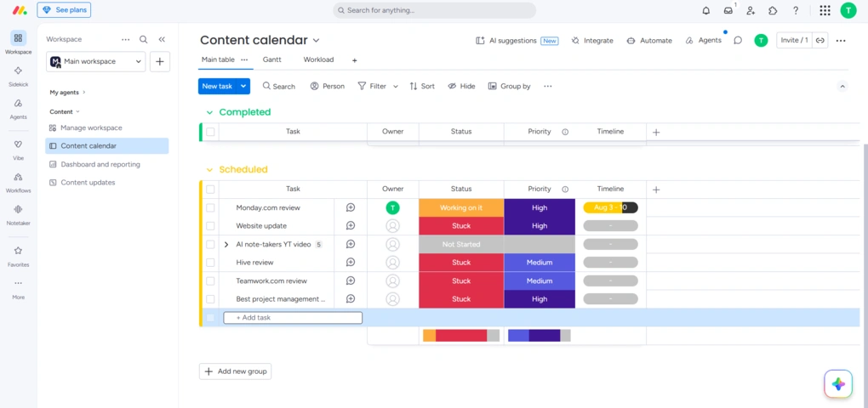The width and height of the screenshot is (868, 408).
Task: Open Workflows in the left rail
Action: click(x=18, y=182)
